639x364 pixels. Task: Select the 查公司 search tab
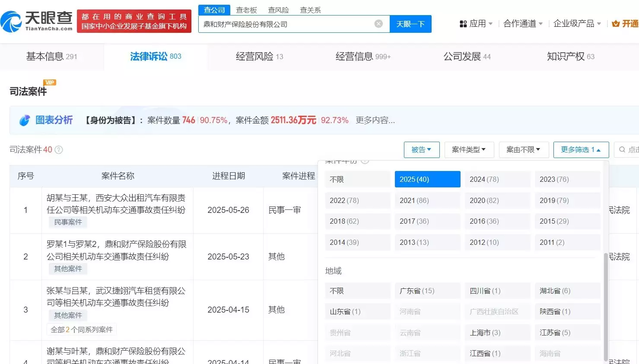[x=214, y=10]
